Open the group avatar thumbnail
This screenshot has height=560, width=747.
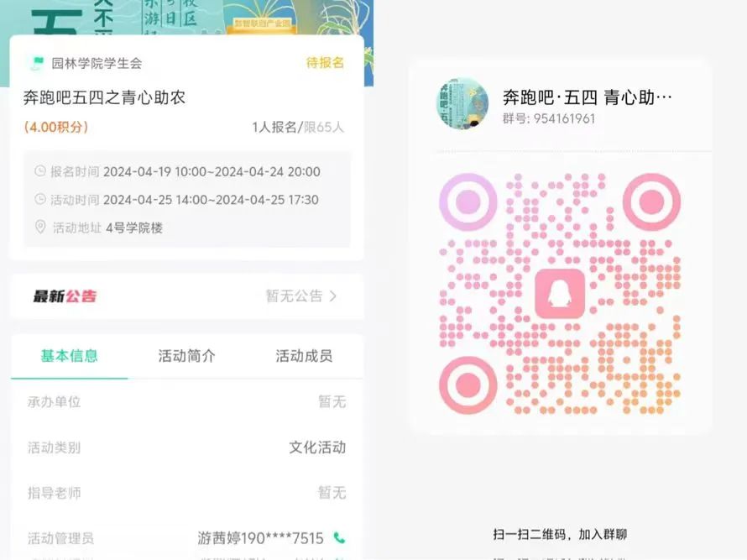point(462,103)
